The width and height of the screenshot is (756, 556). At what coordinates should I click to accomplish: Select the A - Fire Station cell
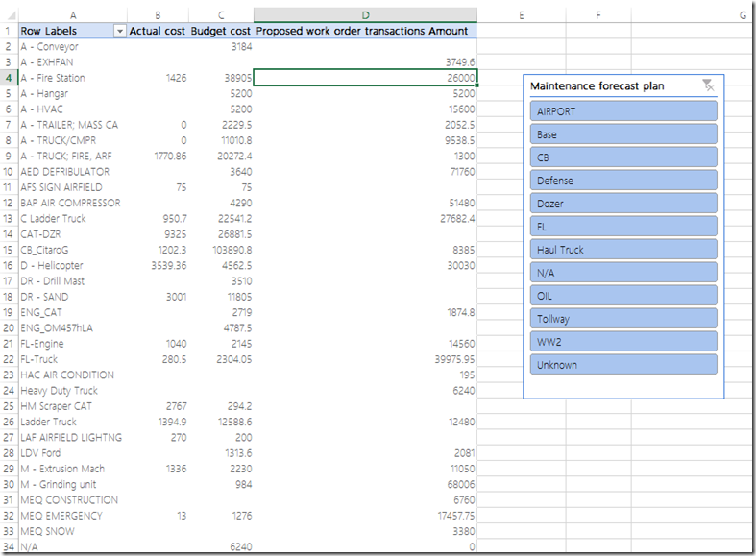pos(53,78)
